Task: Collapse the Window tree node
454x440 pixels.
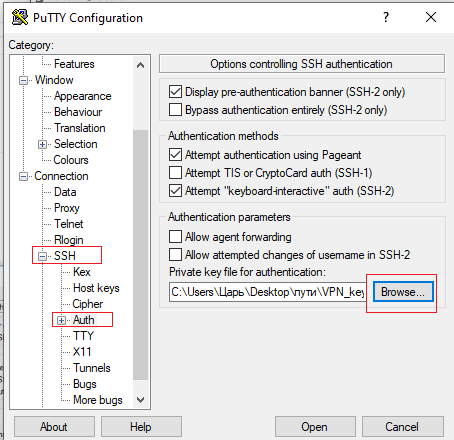Action: [23, 80]
